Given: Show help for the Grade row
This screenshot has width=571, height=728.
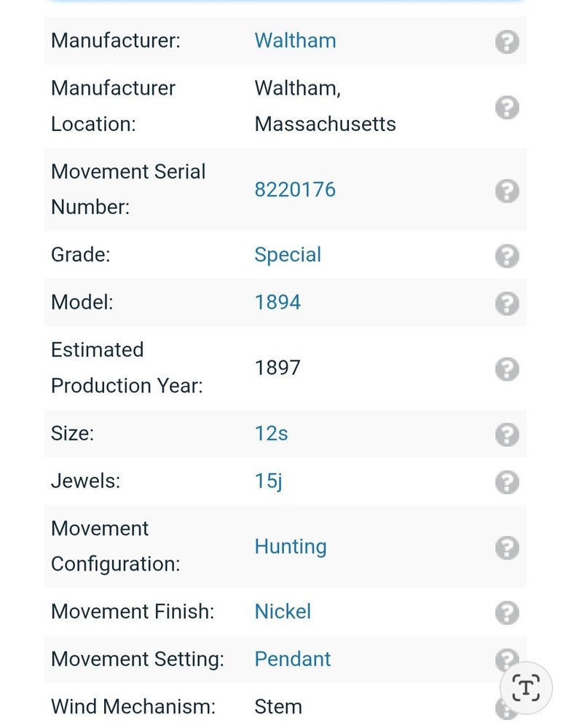Looking at the screenshot, I should click(x=507, y=256).
